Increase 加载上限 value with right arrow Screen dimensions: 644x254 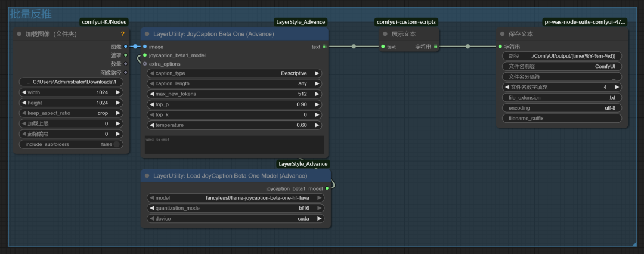tap(118, 123)
